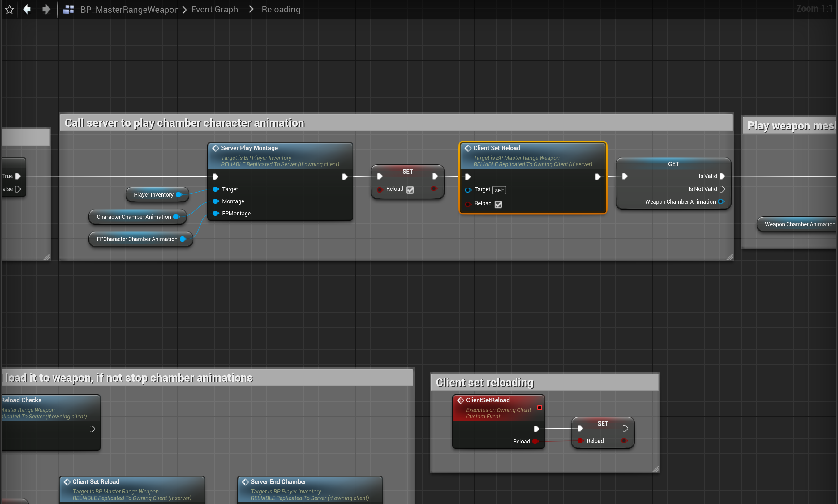Viewport: 838px width, 504px height.
Task: Click the Is Not Valid execution pin
Action: pos(722,189)
